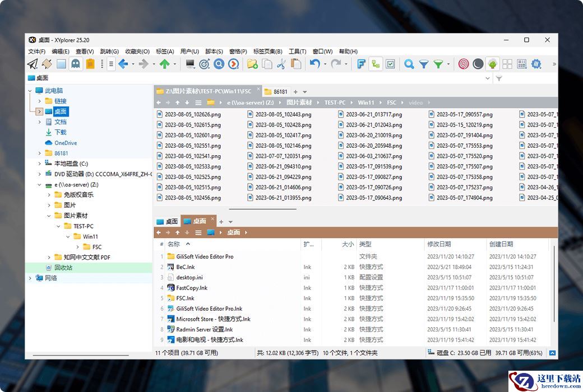Expand the 链接 folder in tree
The width and height of the screenshot is (583, 392).
click(40, 101)
